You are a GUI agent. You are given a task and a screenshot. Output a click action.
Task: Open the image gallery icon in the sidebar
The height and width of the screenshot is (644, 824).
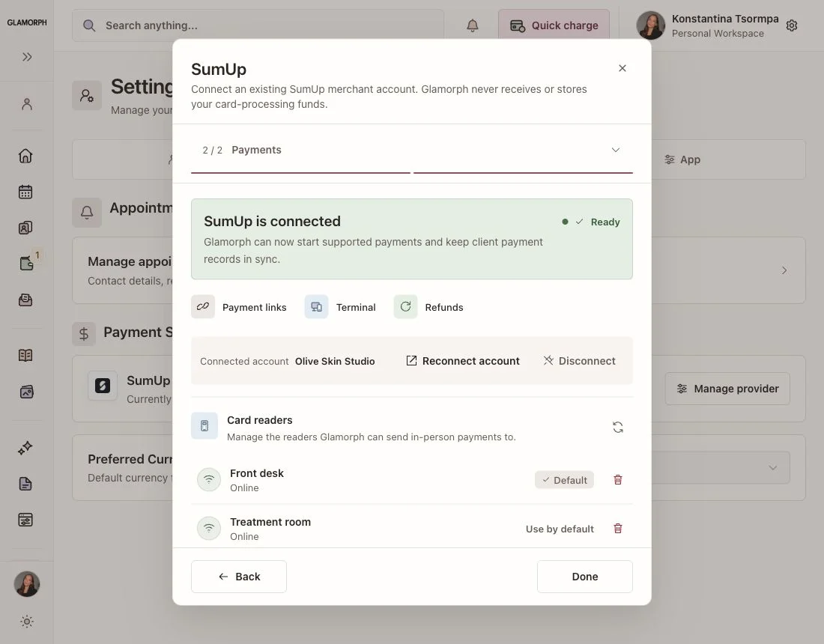pyautogui.click(x=26, y=392)
